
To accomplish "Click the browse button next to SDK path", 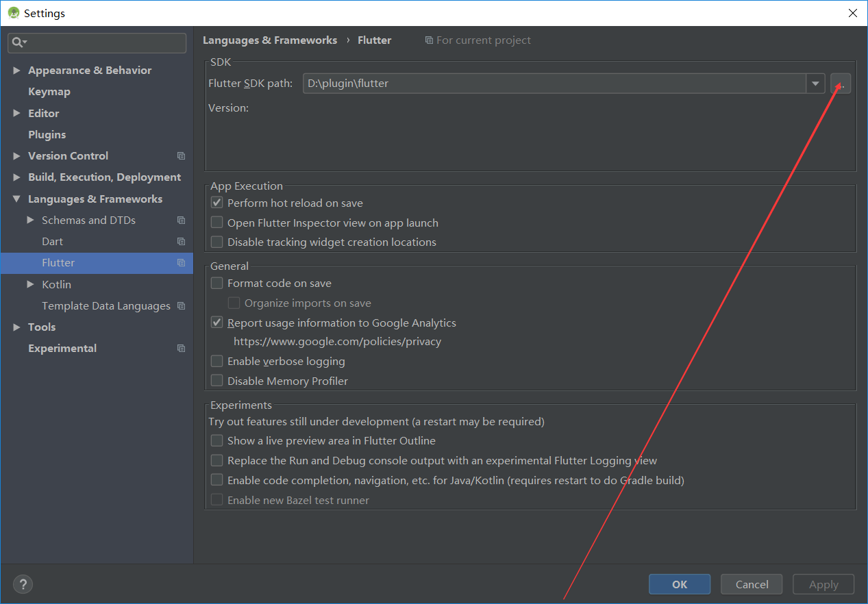I will click(x=841, y=84).
